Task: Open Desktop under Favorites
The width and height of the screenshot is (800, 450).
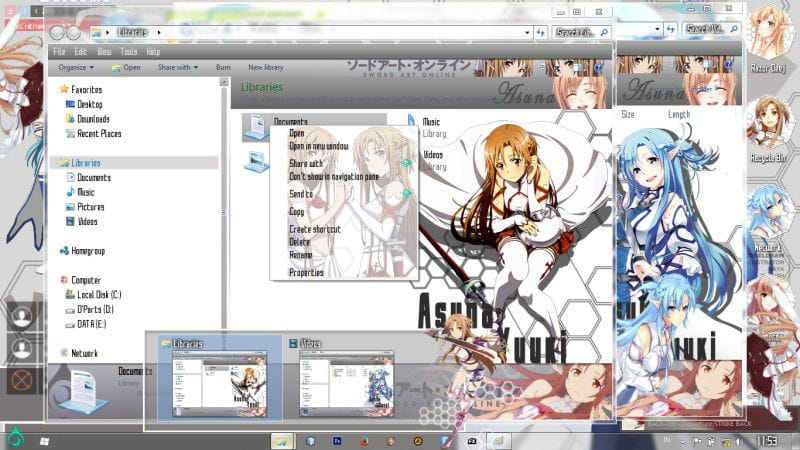Action: click(89, 104)
